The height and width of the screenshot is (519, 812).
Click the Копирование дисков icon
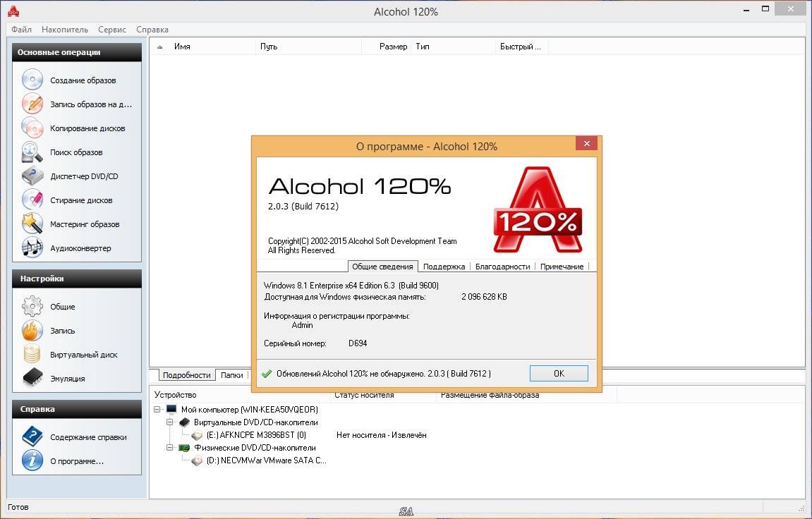(32, 128)
